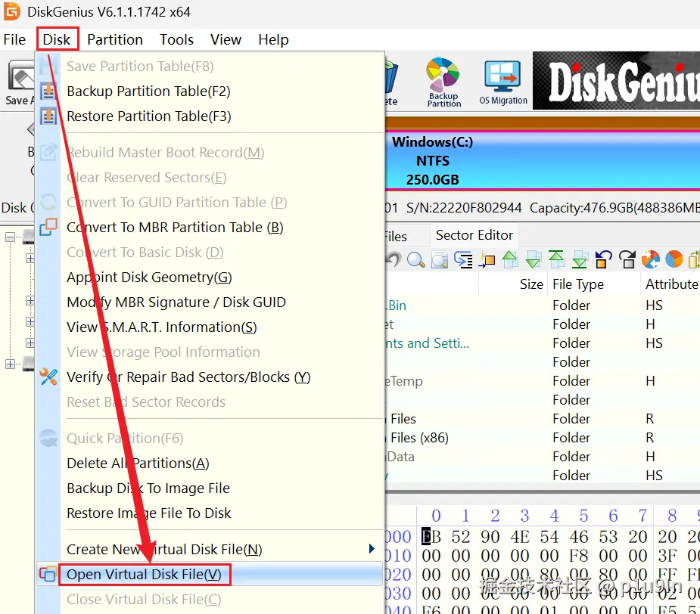
Task: Click the gray undo arrow icon
Action: point(394,259)
